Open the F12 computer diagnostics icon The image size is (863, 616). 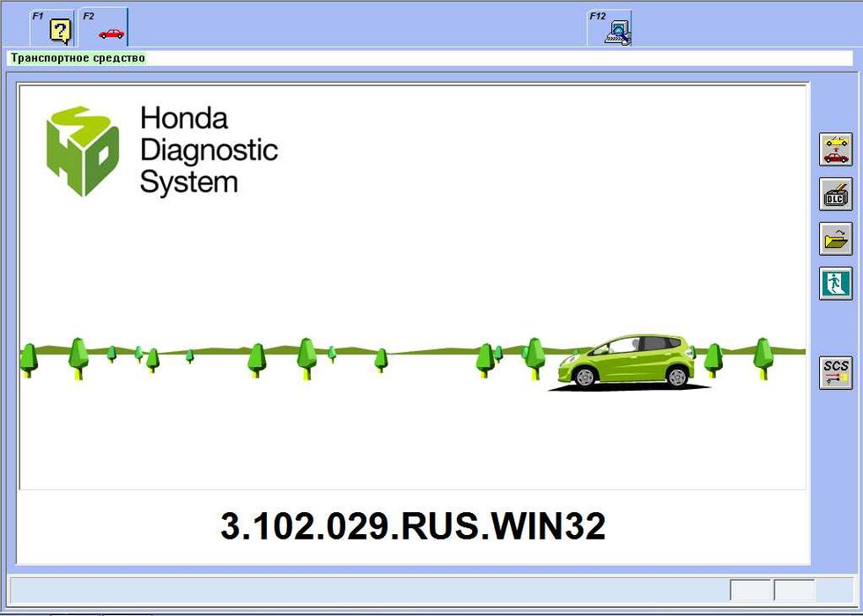pos(609,28)
